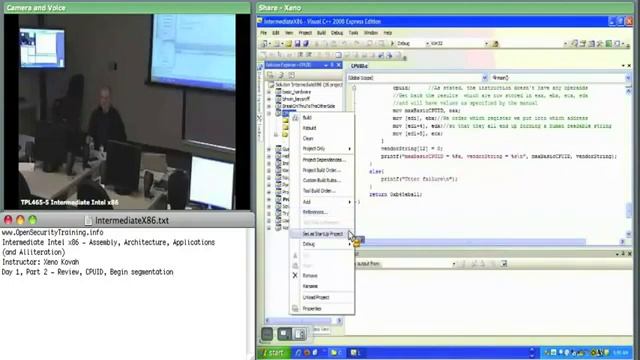Open the Project menu

pyautogui.click(x=305, y=33)
